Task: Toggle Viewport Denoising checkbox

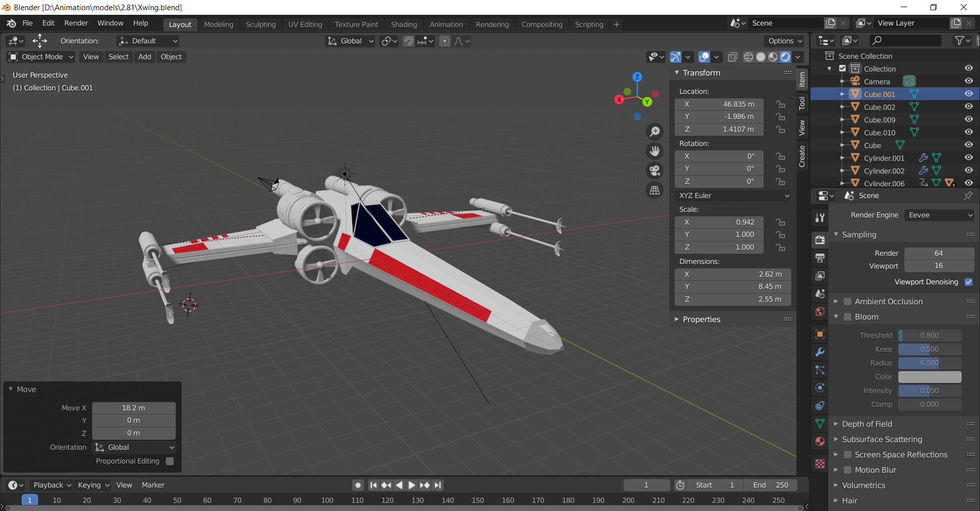Action: (x=969, y=282)
